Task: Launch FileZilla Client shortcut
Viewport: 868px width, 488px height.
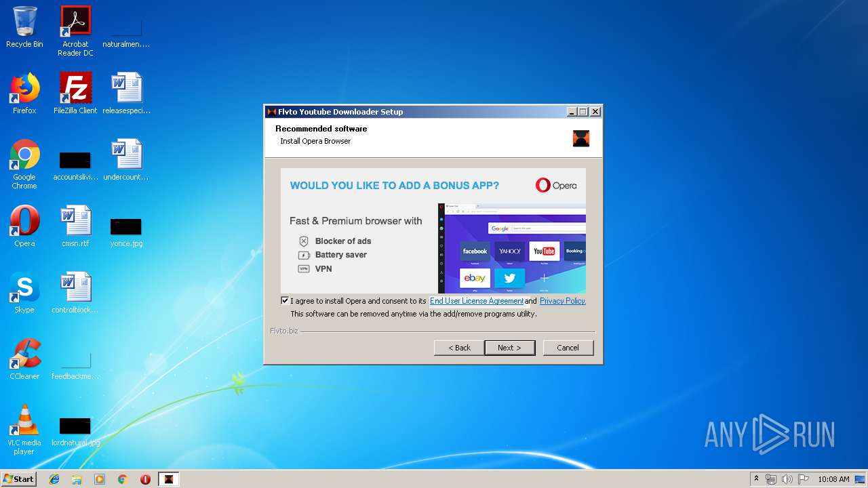Action: [x=75, y=94]
